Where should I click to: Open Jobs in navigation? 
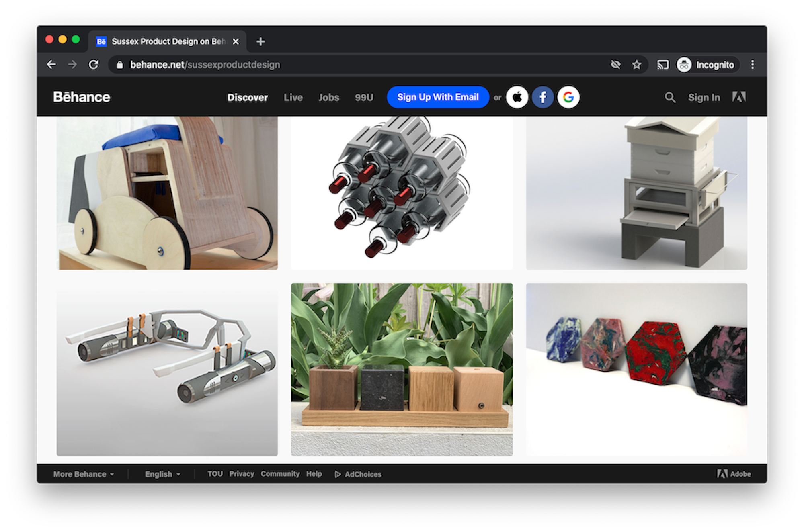(x=329, y=98)
